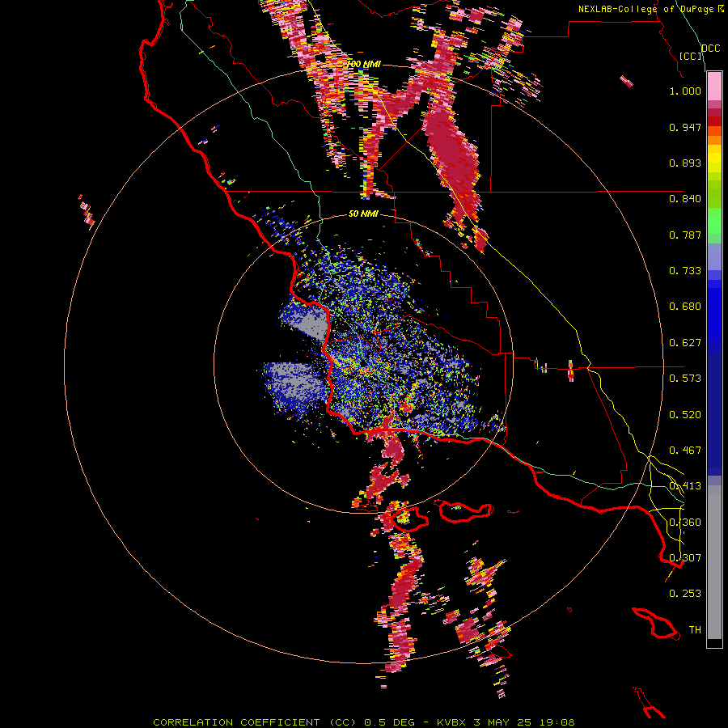Pick the light pink swatch atop the color bar
Viewport: 728px width, 728px height.
point(714,87)
